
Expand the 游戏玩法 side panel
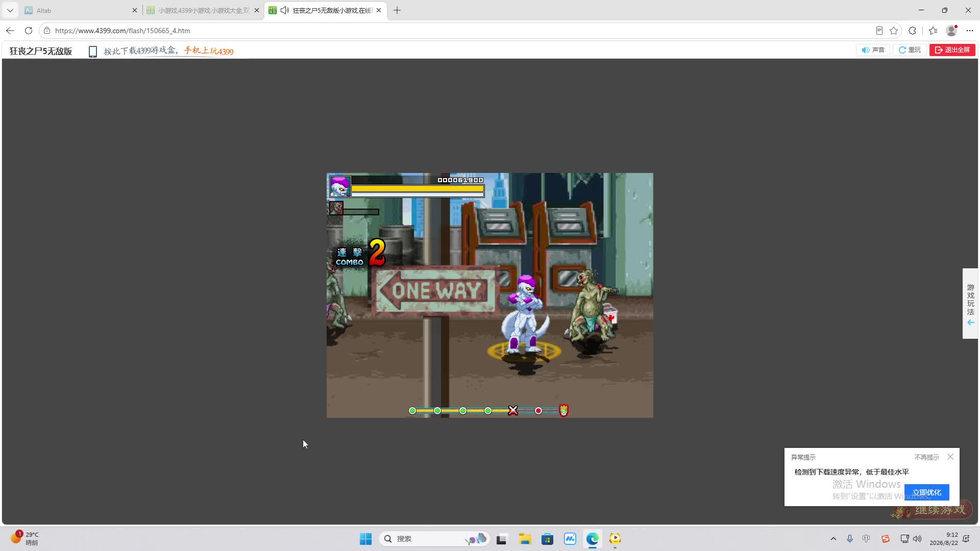[x=970, y=304]
